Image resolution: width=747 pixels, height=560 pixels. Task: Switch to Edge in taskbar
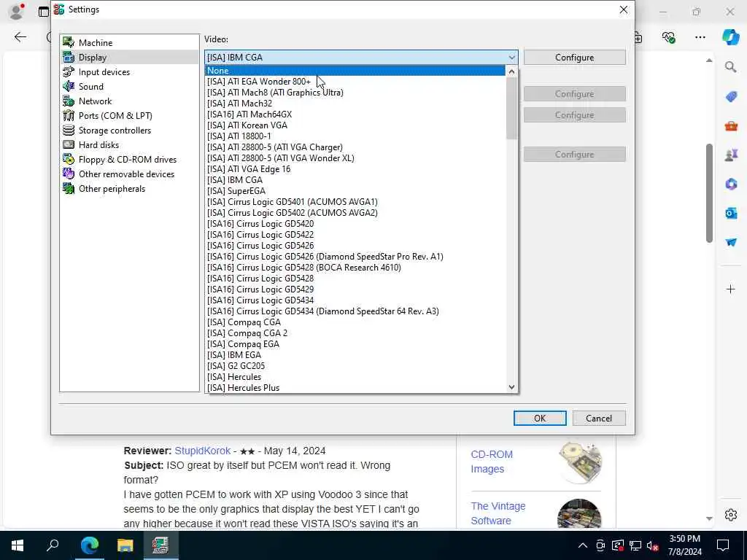(89, 545)
